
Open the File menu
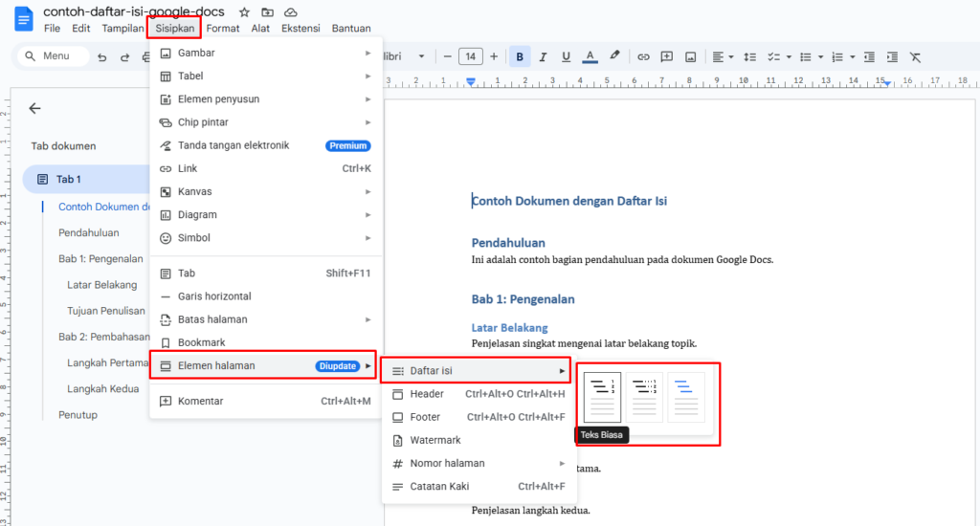tap(53, 28)
